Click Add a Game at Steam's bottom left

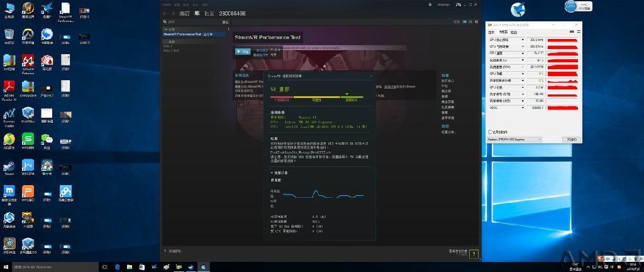pyautogui.click(x=174, y=251)
